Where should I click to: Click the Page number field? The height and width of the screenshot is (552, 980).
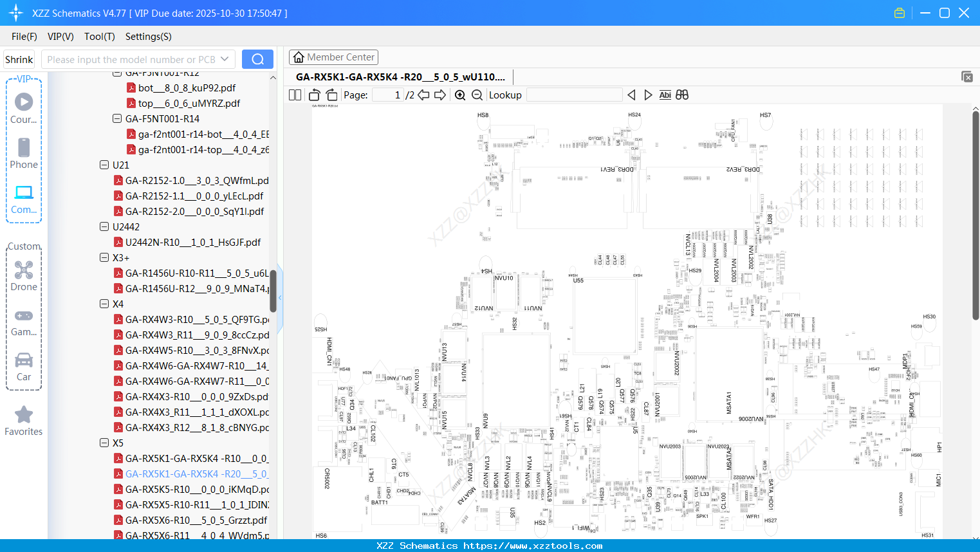[388, 95]
